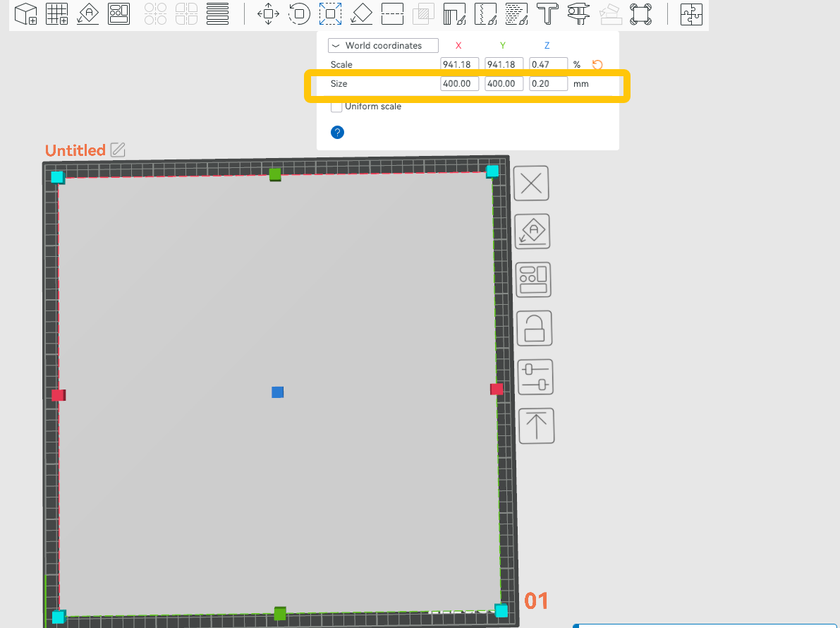This screenshot has height=628, width=840.
Task: Select the Move tool
Action: pos(268,14)
